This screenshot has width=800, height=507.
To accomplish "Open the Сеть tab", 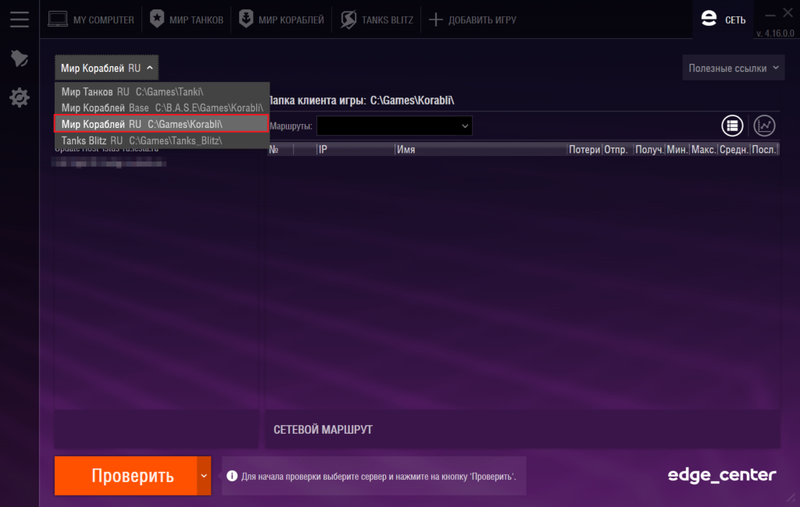I will [723, 19].
